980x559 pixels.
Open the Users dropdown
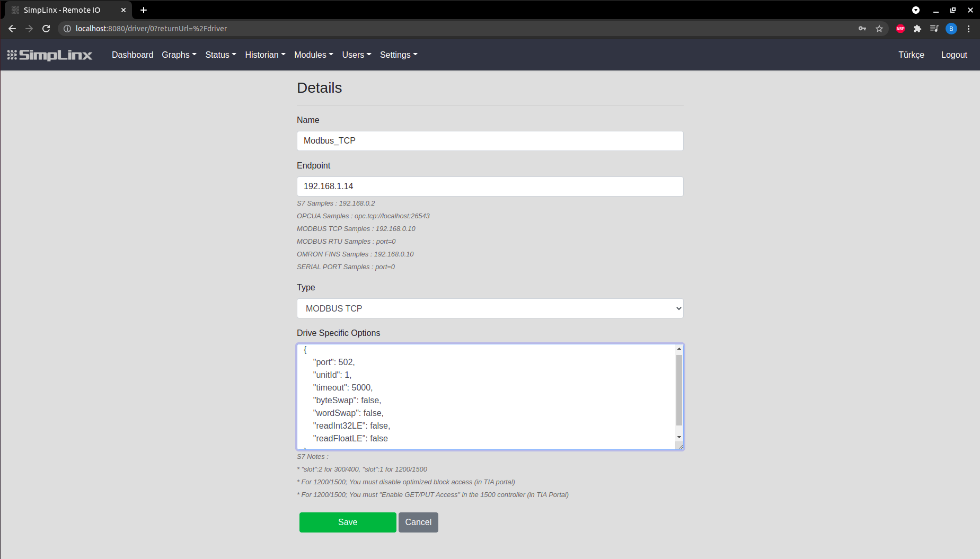coord(356,55)
